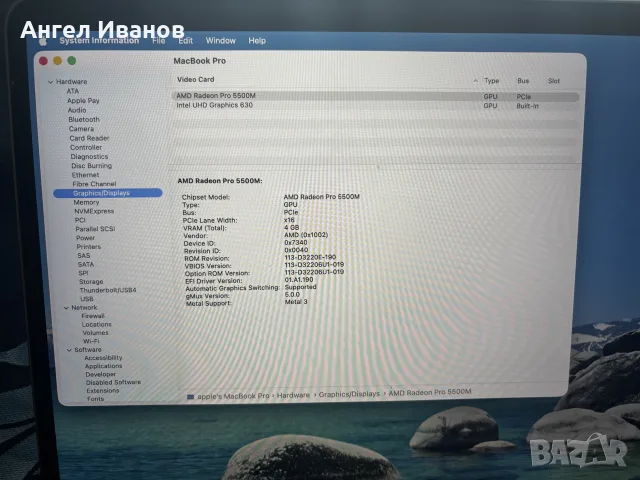Image resolution: width=640 pixels, height=480 pixels.
Task: Select Apple Pay in the sidebar
Action: [83, 100]
